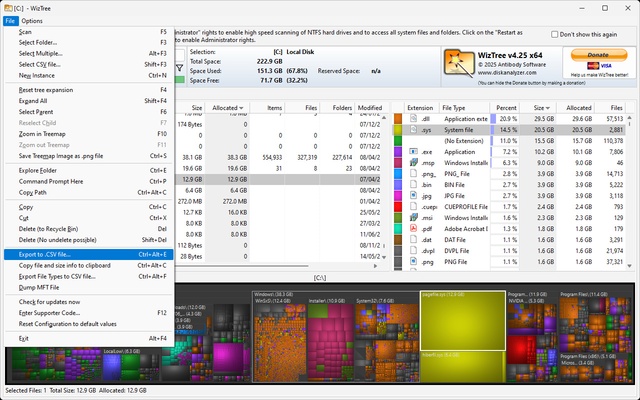Click the Donate button
This screenshot has height=400, width=640.
point(599,55)
